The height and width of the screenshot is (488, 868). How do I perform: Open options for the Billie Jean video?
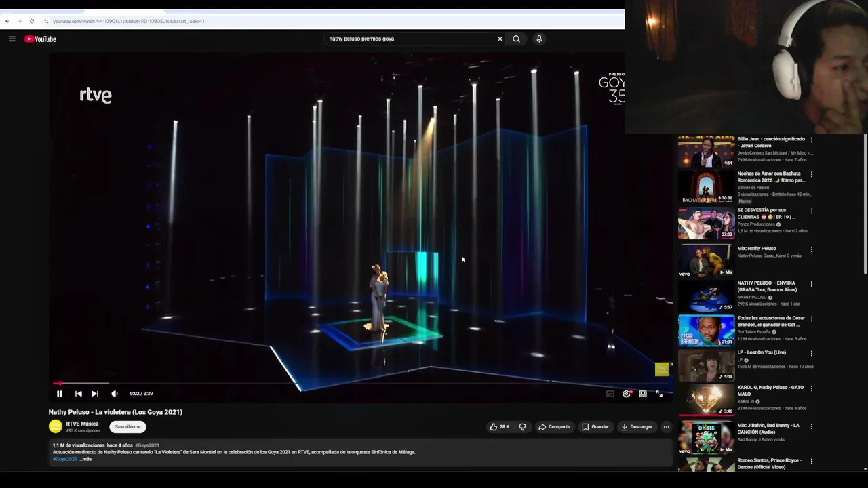pyautogui.click(x=811, y=140)
